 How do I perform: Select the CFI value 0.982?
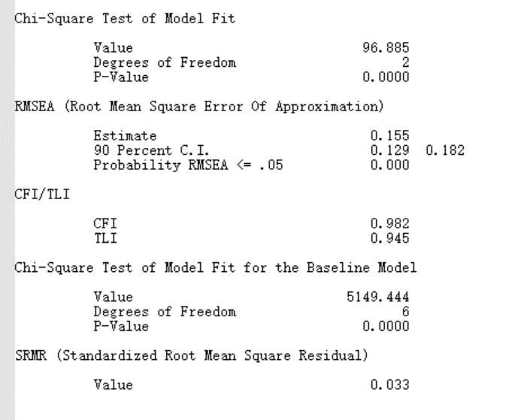pos(390,223)
